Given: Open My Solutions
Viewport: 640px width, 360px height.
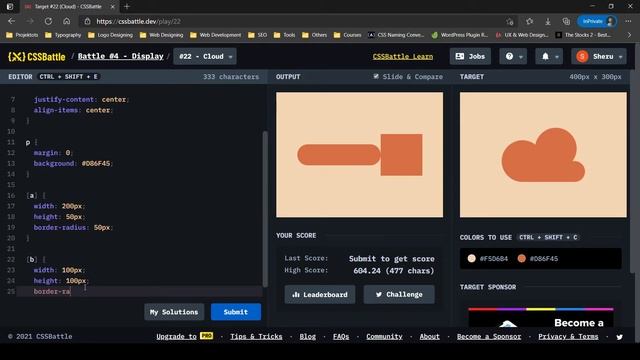Looking at the screenshot, I should [x=174, y=312].
